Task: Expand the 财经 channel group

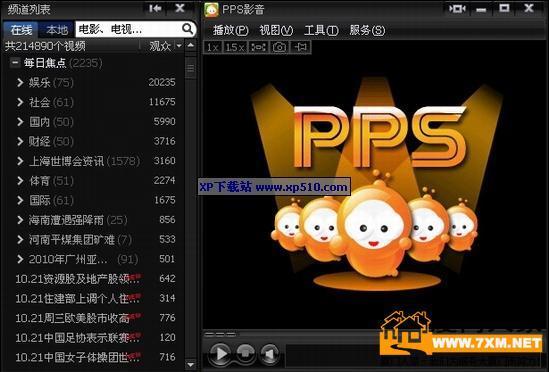Action: 20,142
